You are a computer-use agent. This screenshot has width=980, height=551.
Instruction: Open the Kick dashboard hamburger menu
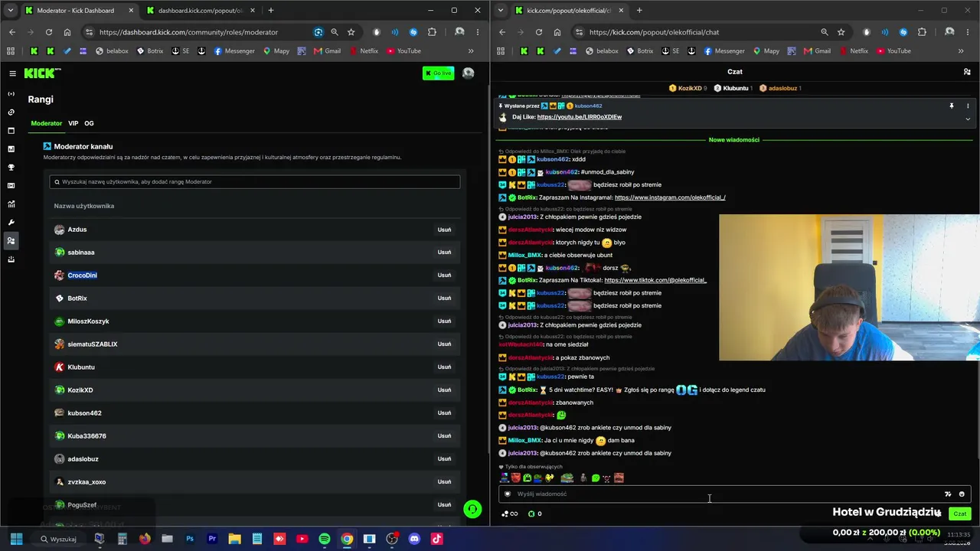[x=12, y=73]
